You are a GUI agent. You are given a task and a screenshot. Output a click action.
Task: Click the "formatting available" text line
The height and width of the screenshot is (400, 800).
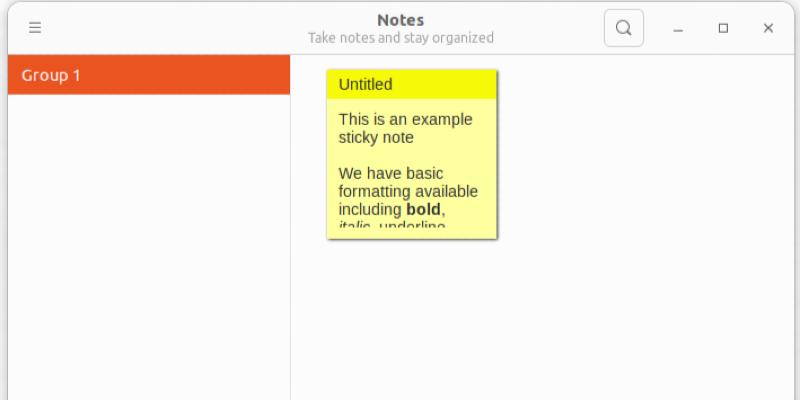pyautogui.click(x=408, y=191)
